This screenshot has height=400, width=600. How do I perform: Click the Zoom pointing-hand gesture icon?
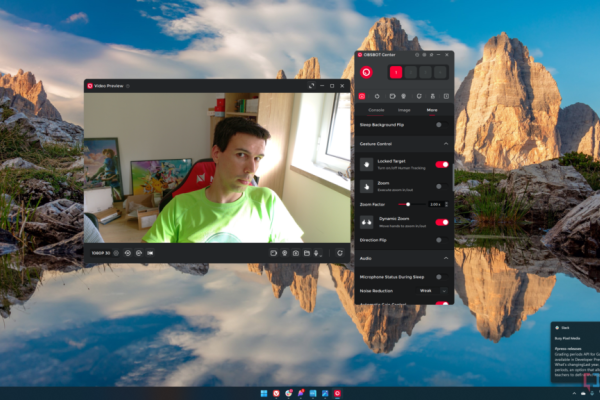click(x=367, y=186)
